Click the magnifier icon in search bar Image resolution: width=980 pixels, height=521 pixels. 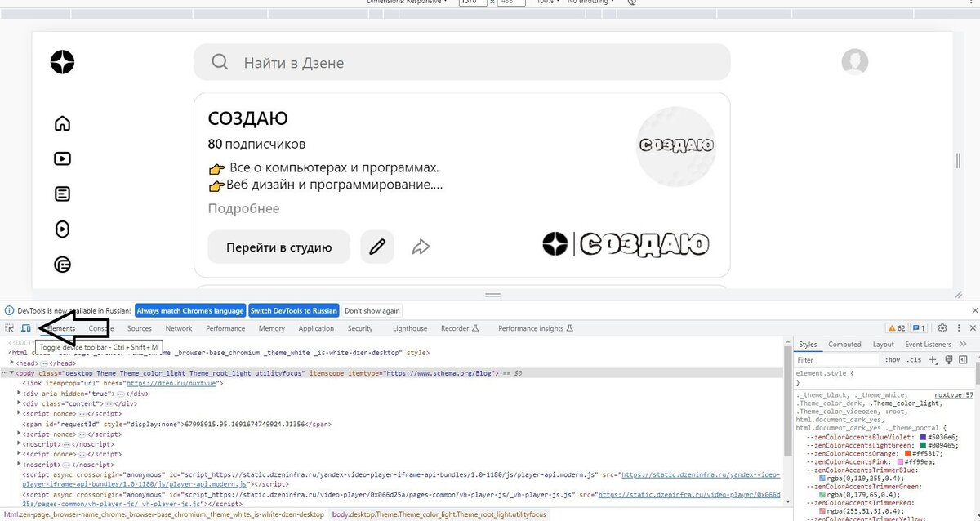click(220, 62)
